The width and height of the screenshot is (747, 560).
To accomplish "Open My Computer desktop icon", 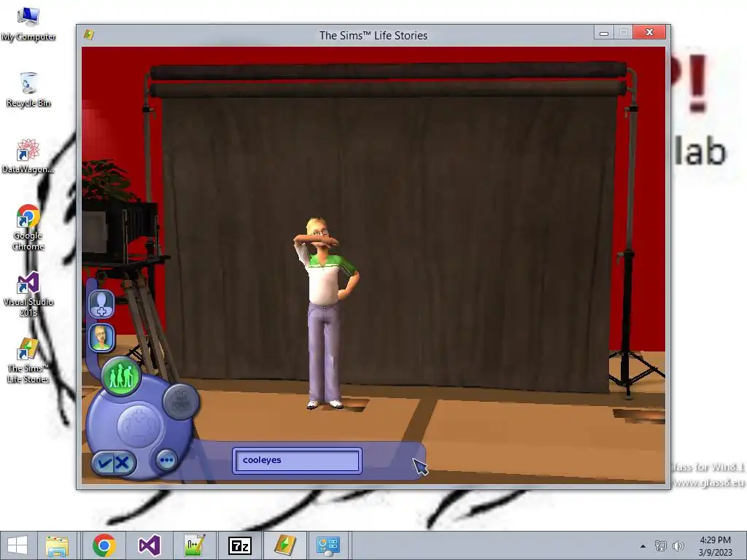I will pos(28,23).
